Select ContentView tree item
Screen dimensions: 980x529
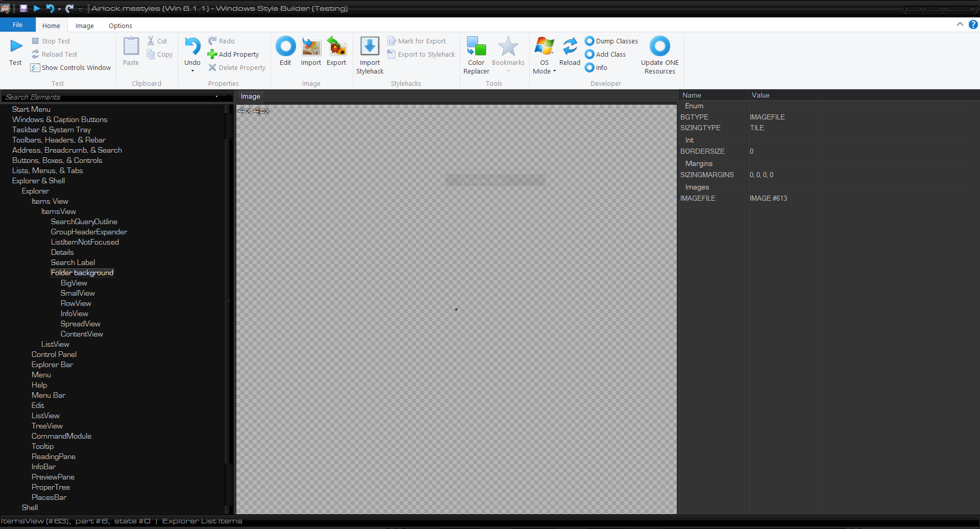point(82,334)
